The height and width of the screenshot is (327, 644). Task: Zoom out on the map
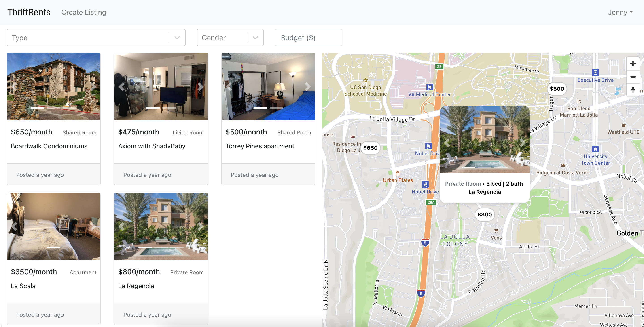click(x=633, y=77)
